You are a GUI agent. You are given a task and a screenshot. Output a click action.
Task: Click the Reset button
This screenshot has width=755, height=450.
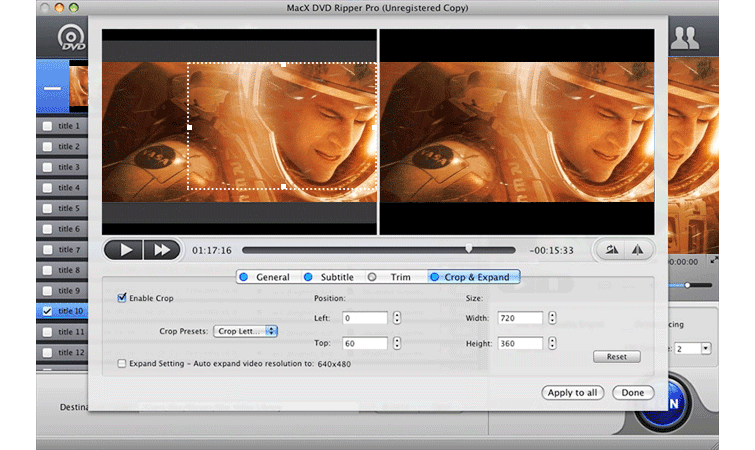coord(617,357)
